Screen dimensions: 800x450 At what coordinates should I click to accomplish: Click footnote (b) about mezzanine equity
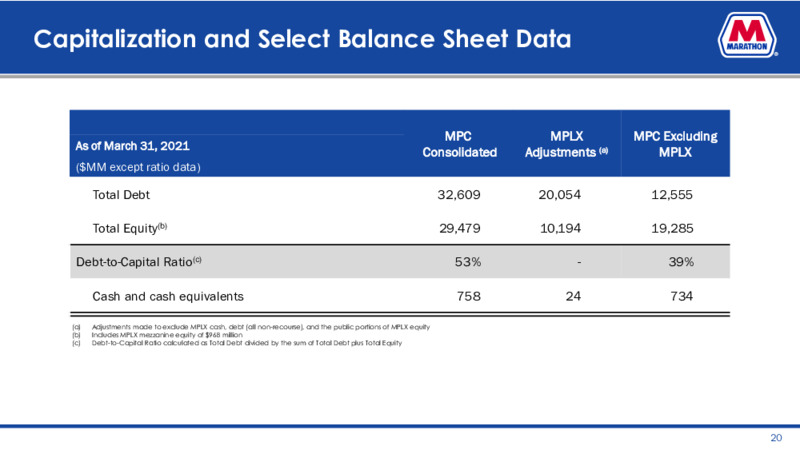coord(157,335)
